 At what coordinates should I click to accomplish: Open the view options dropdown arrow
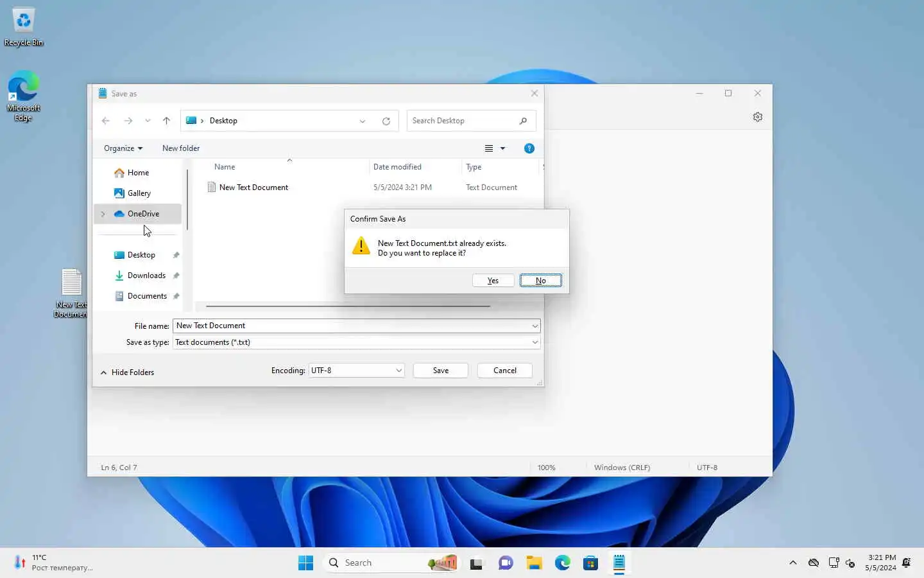click(502, 148)
